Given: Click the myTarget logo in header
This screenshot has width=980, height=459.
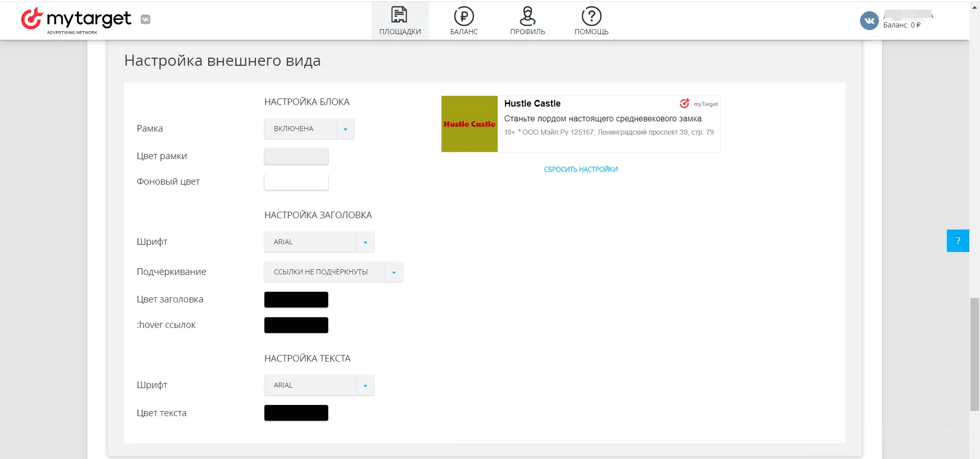Looking at the screenshot, I should (x=76, y=20).
